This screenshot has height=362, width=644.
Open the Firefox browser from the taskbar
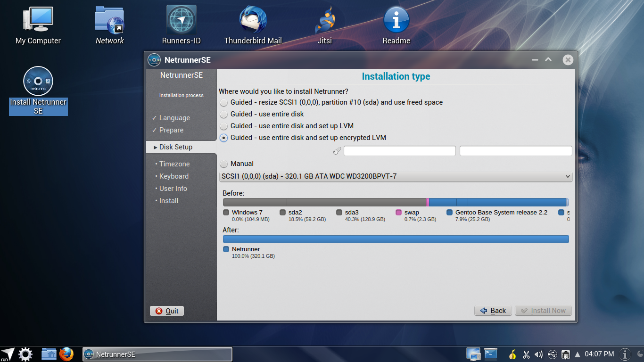click(66, 354)
